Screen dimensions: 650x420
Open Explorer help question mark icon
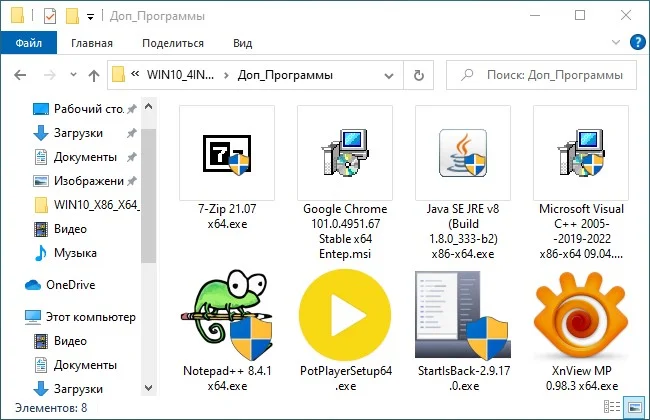pos(638,42)
